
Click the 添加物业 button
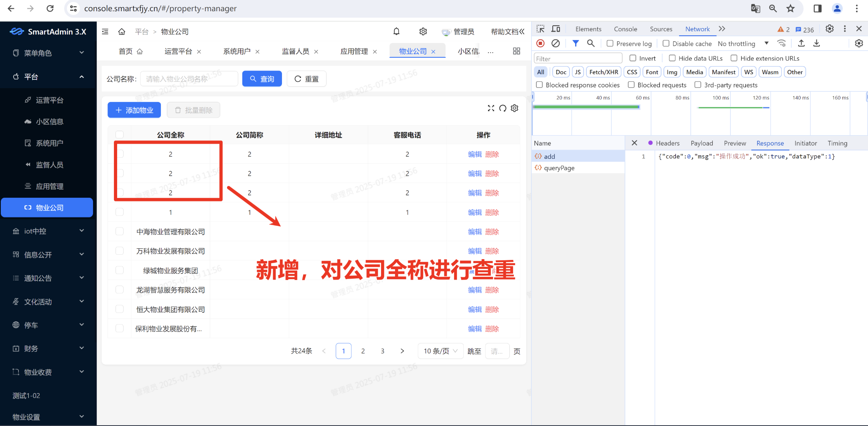pos(134,110)
